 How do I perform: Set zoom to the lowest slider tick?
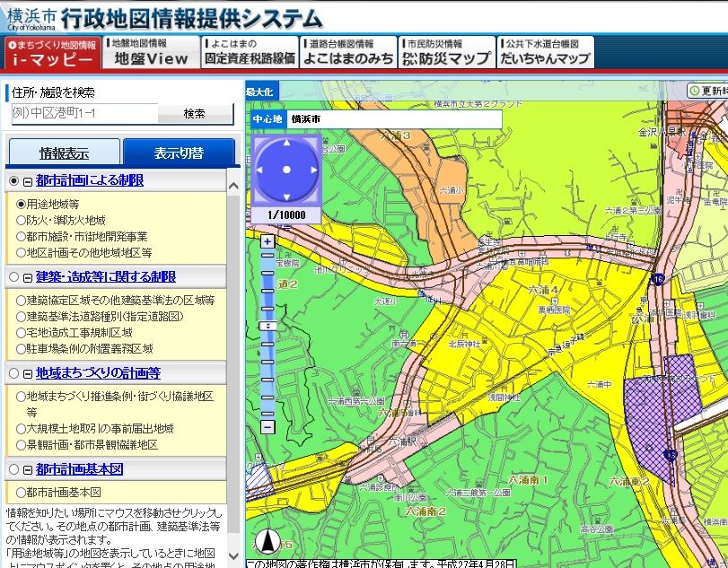(268, 415)
